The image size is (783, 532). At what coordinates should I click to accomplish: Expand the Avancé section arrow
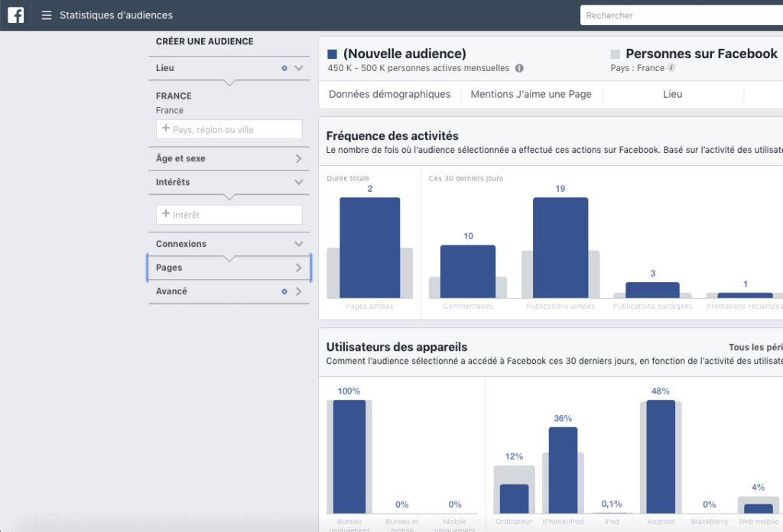pos(299,291)
